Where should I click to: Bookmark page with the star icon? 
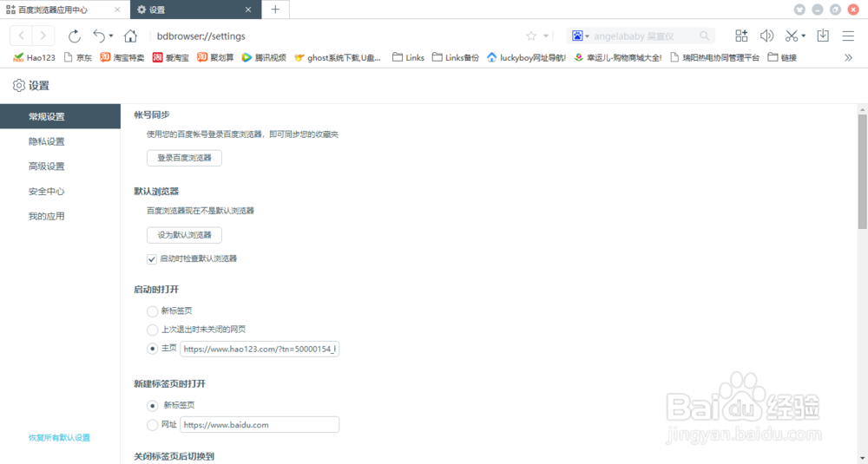coord(531,36)
